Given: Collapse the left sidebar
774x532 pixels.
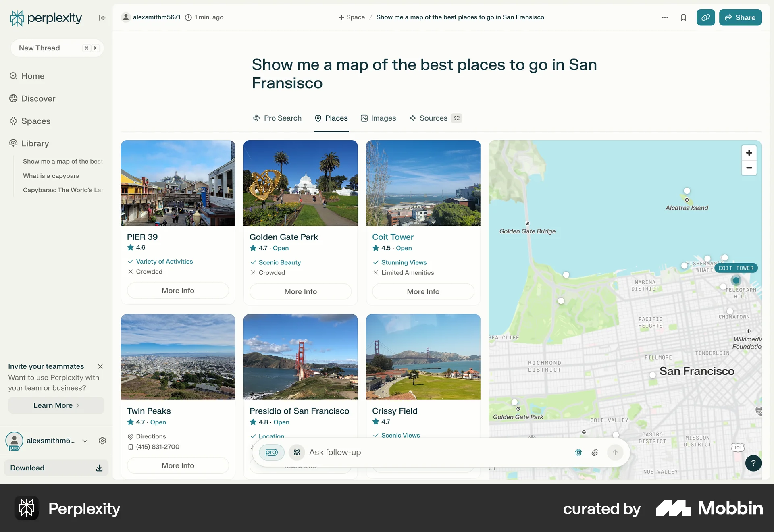Looking at the screenshot, I should pos(102,18).
